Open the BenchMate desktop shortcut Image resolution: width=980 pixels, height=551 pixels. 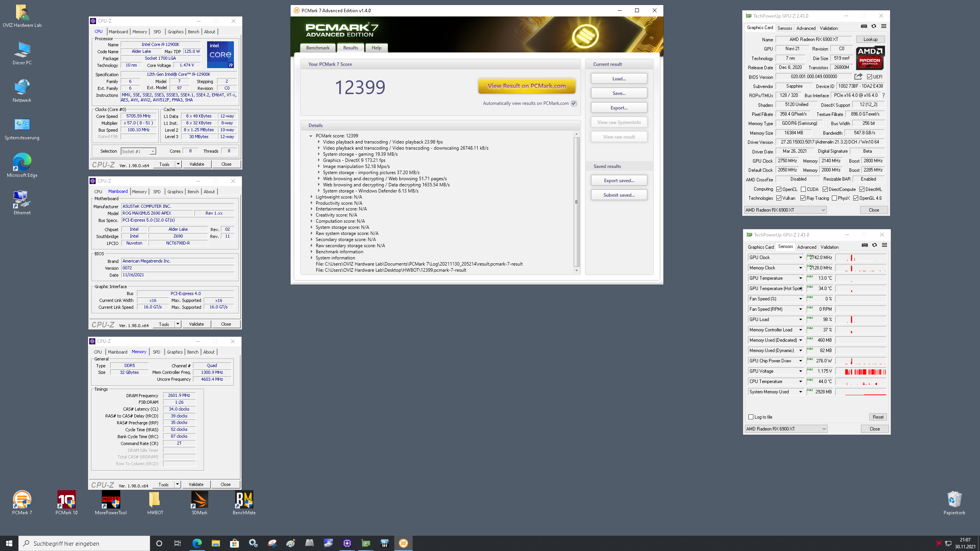(x=244, y=502)
